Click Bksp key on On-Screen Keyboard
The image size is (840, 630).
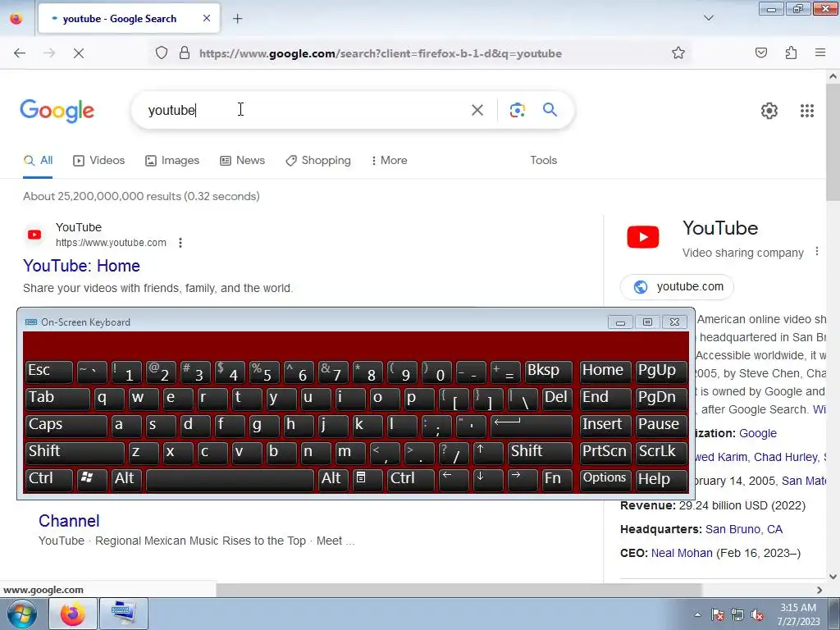point(548,371)
